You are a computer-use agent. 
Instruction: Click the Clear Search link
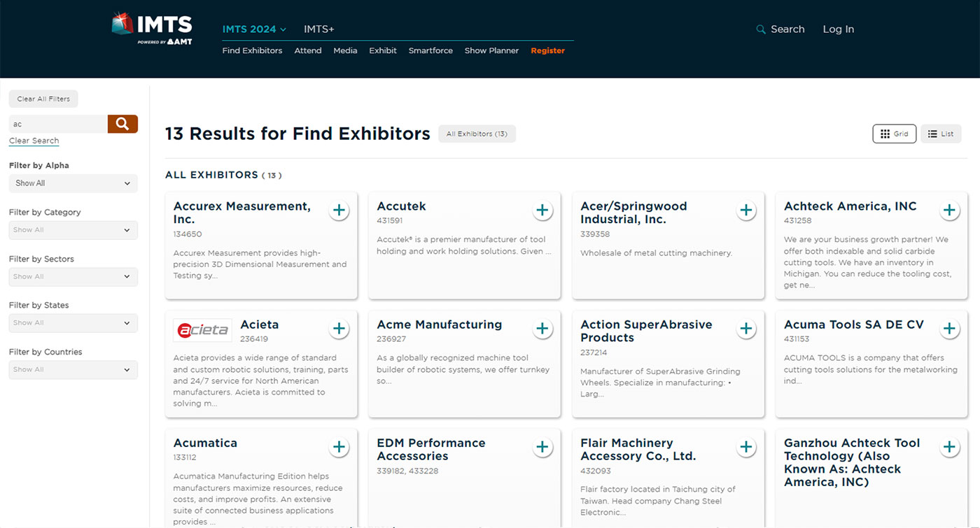pyautogui.click(x=34, y=141)
